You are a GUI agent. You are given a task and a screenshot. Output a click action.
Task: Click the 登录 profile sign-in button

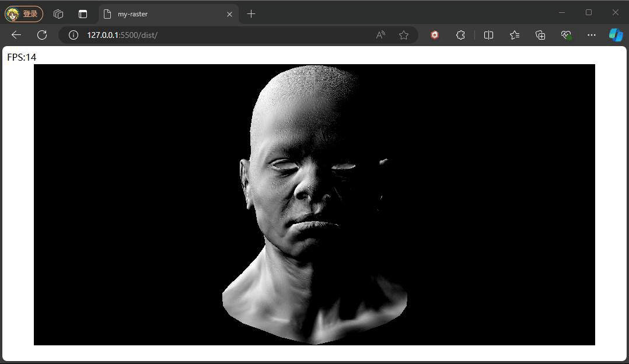[24, 13]
